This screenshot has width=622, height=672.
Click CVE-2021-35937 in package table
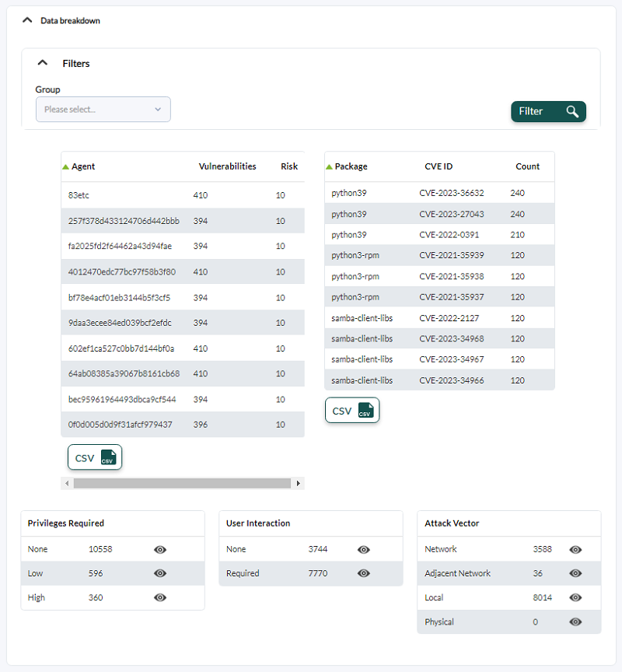(x=452, y=297)
